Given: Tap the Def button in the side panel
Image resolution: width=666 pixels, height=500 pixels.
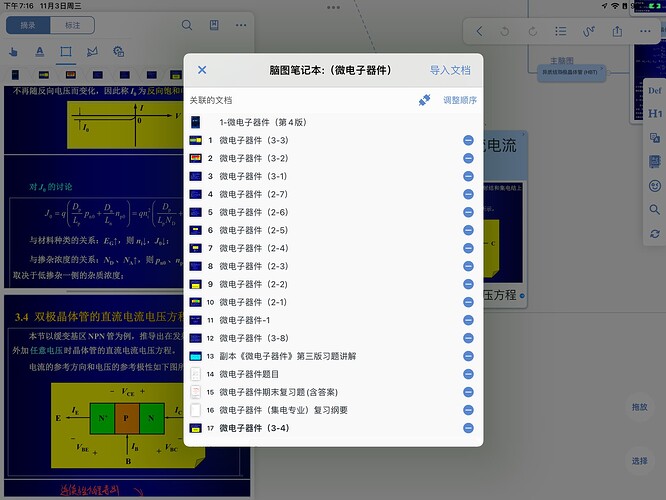Looking at the screenshot, I should pos(655,90).
